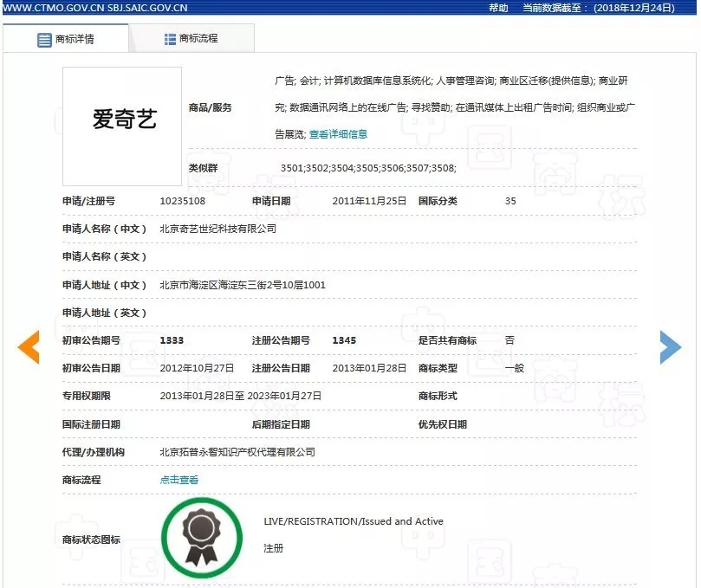Click the list icon on 商标流程 tab
Screen dimensions: 701x588
(168, 37)
